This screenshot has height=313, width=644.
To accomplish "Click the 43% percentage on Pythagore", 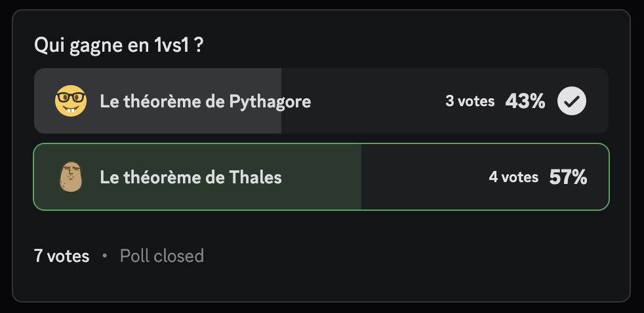I will (x=525, y=101).
